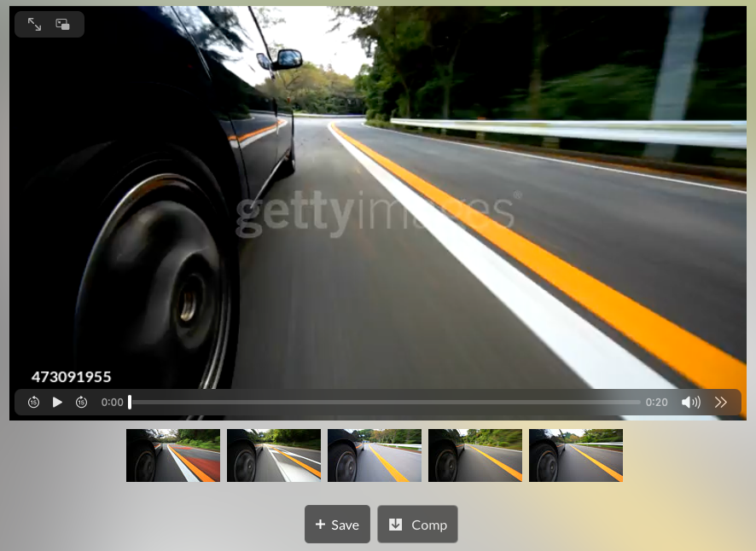Enter fullscreen with the expand arrows icon
The image size is (756, 551).
(x=34, y=25)
